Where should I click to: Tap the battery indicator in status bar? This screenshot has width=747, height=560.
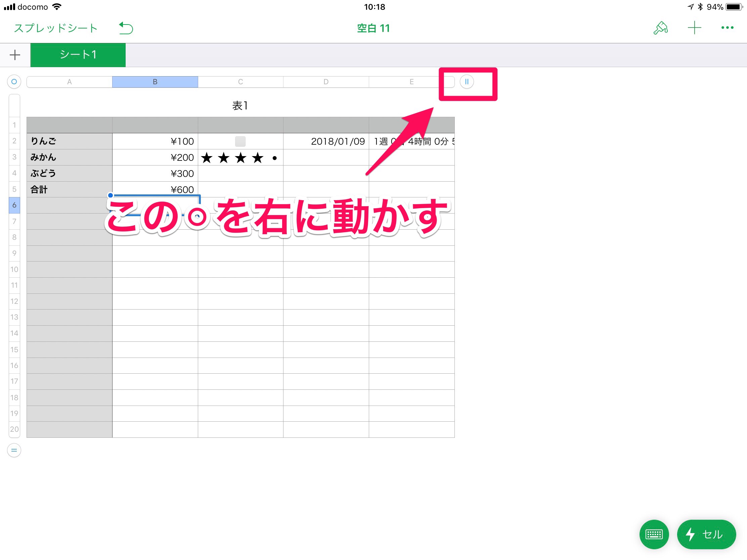(734, 7)
